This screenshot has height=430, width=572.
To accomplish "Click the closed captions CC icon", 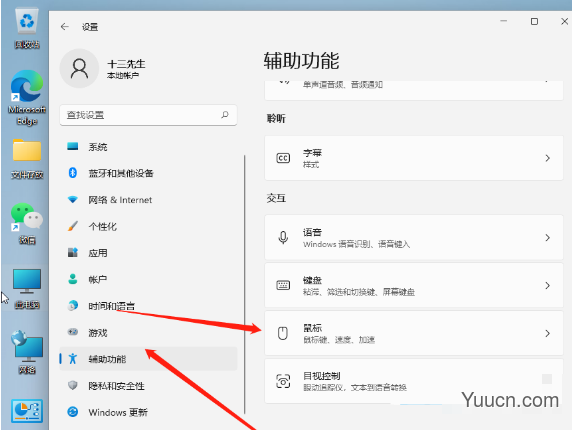I will (283, 158).
